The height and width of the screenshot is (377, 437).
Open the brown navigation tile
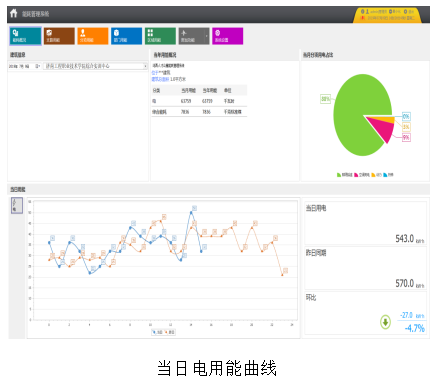point(59,36)
